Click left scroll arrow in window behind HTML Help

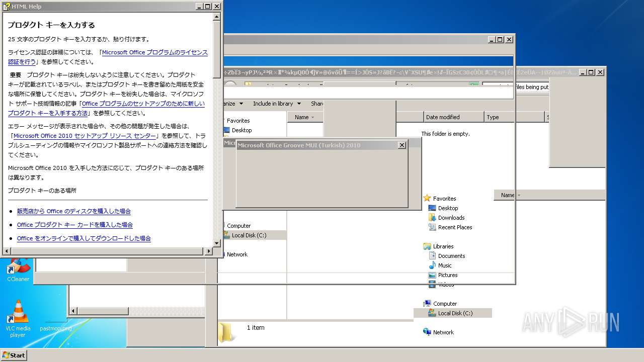pos(73,311)
